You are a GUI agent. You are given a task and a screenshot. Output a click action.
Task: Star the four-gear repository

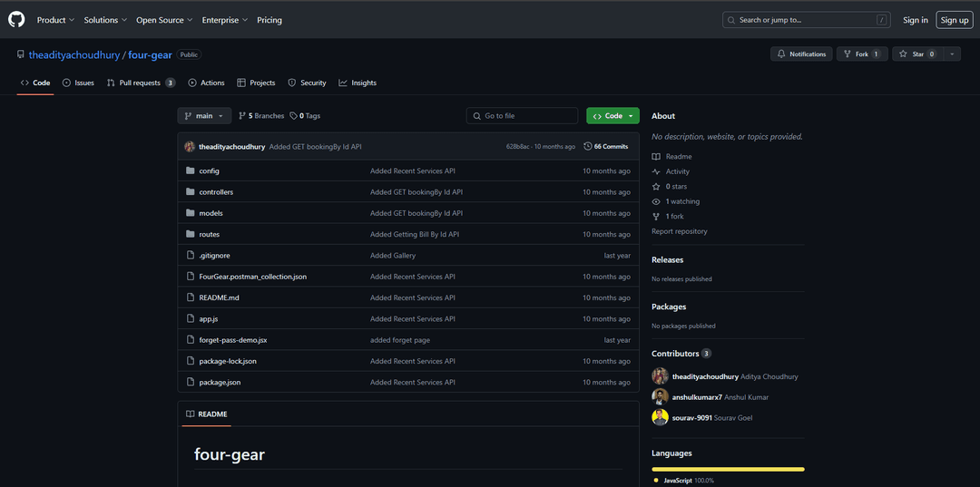pyautogui.click(x=917, y=54)
